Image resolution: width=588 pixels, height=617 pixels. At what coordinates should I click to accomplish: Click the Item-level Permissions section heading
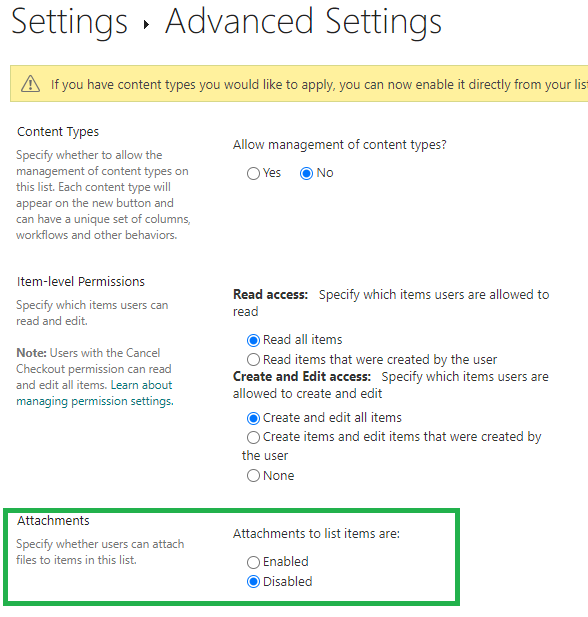pos(81,281)
